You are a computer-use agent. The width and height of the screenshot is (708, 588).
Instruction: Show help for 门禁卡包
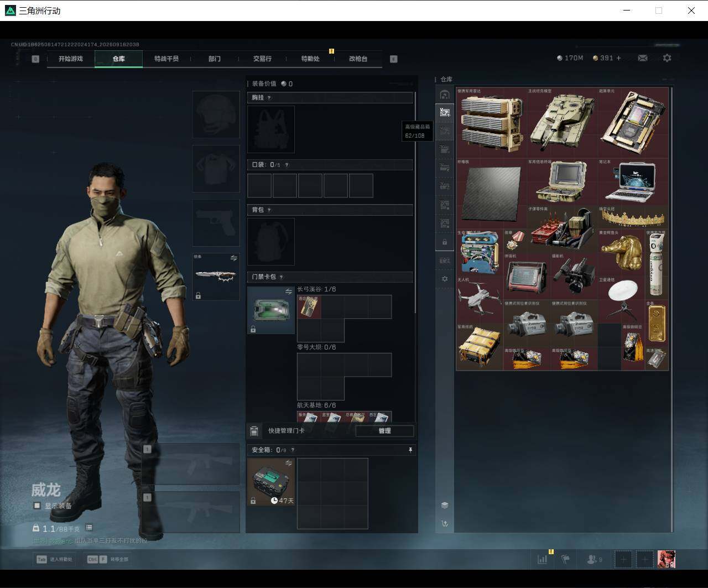[x=282, y=277]
